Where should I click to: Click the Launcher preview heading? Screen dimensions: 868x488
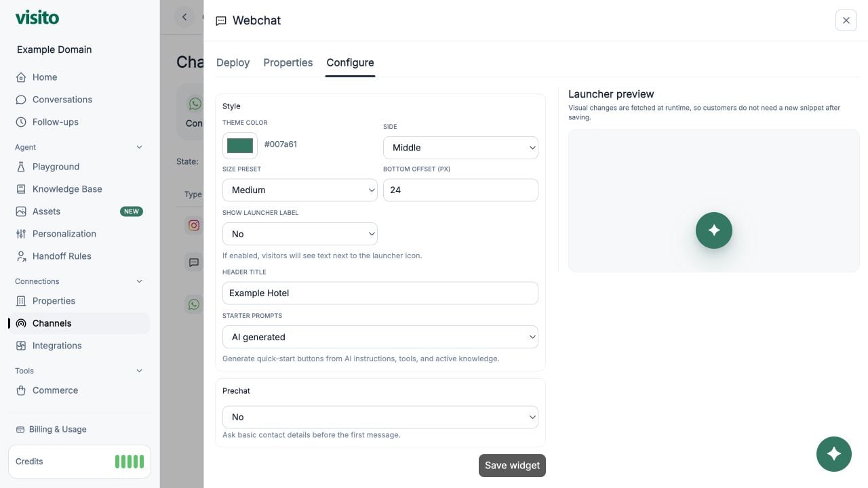(611, 94)
